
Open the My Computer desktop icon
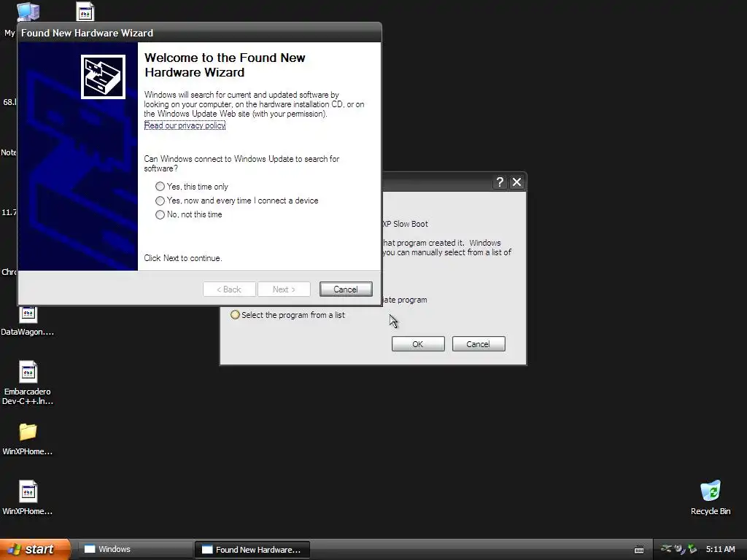tap(28, 12)
